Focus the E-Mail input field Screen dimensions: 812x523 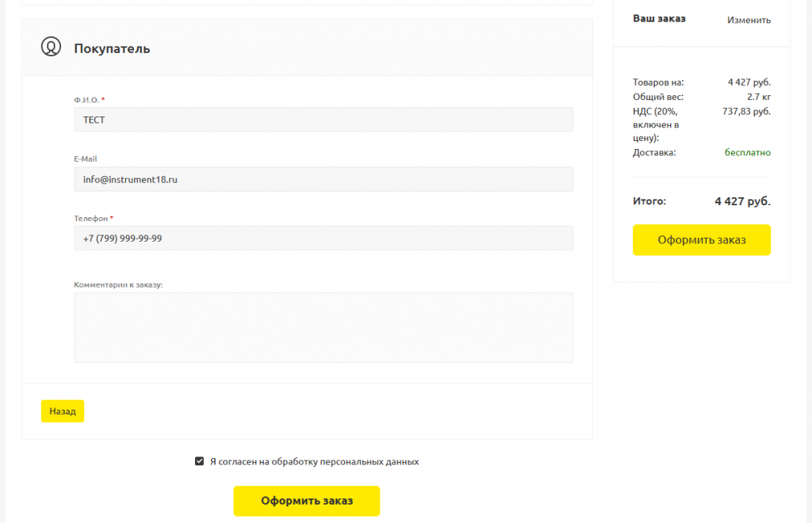pos(324,179)
